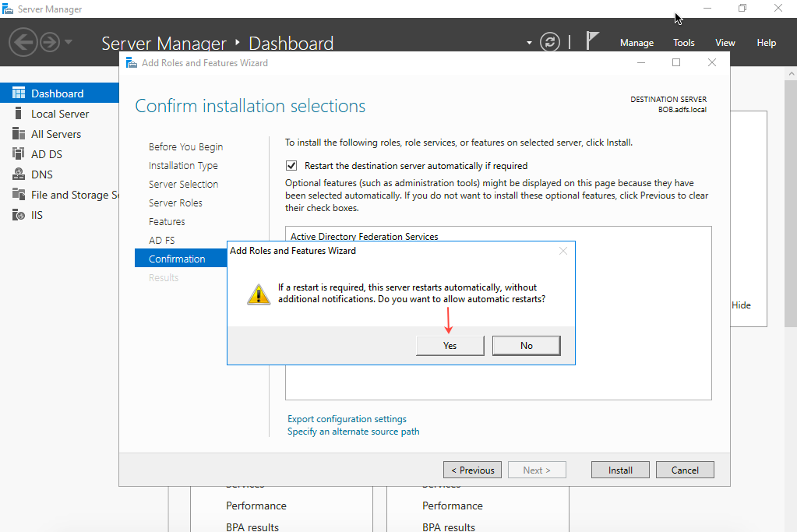The width and height of the screenshot is (797, 532).
Task: Click right Performance entry in dashboard
Action: tap(453, 506)
